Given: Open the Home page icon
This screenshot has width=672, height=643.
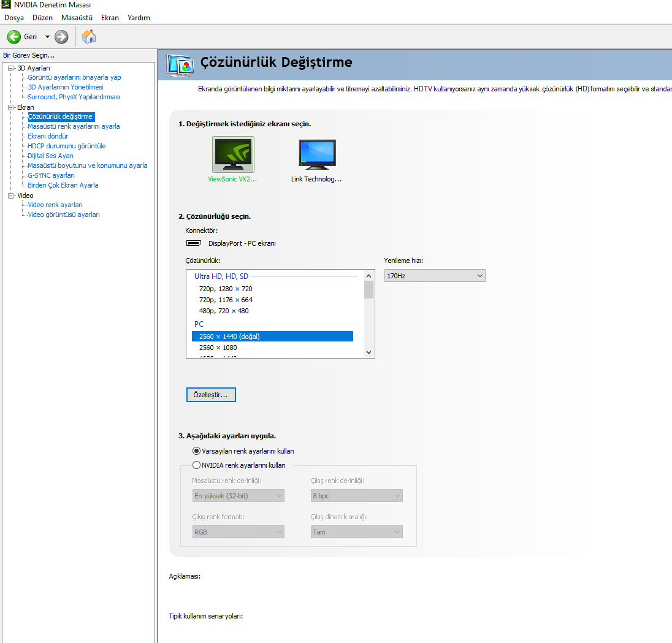Looking at the screenshot, I should click(89, 37).
